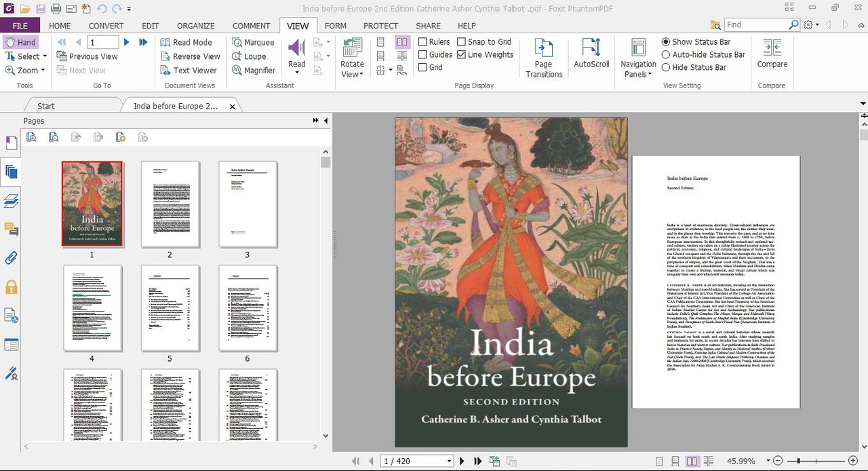Viewport: 868px width, 471px height.
Task: Enable the Rulers checkbox
Action: pyautogui.click(x=422, y=42)
